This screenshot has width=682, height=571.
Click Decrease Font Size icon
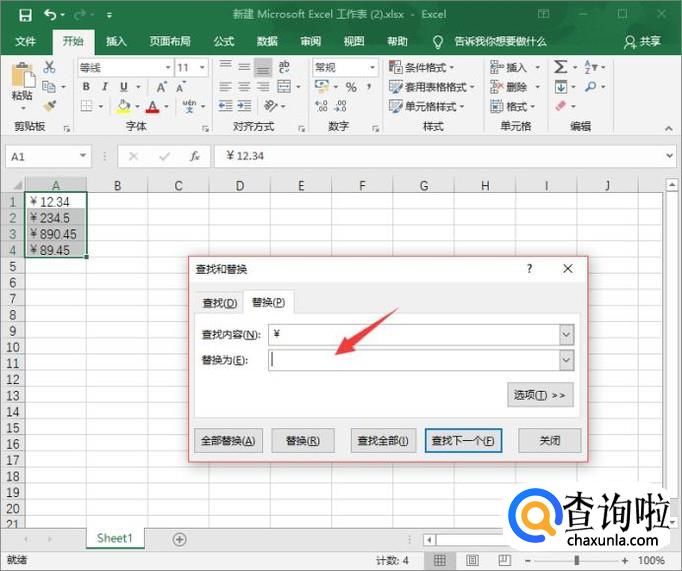tap(181, 87)
